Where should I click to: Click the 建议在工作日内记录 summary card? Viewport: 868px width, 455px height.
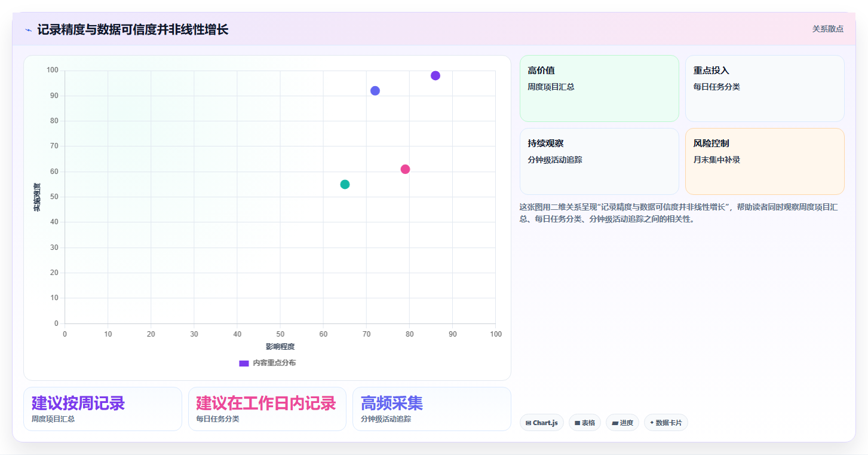click(267, 409)
